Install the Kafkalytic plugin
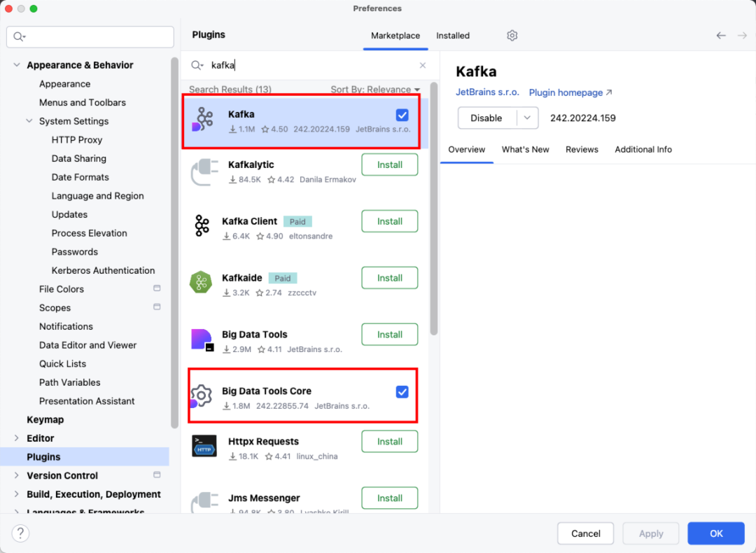Image resolution: width=756 pixels, height=553 pixels. click(390, 165)
